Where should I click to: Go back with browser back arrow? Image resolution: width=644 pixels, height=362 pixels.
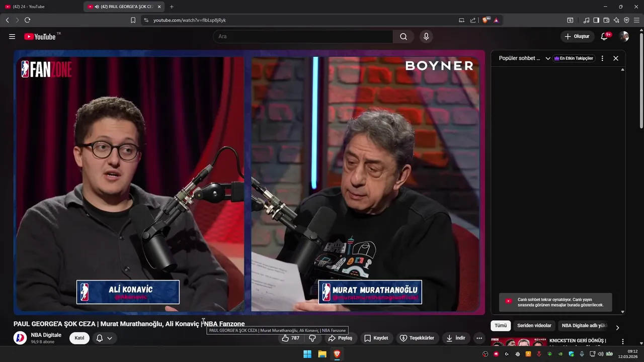tap(8, 20)
